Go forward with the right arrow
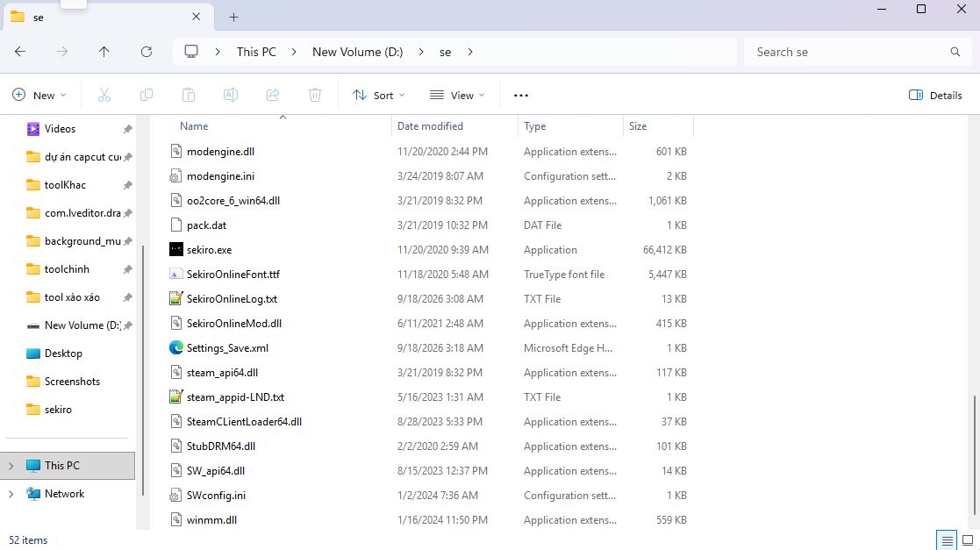The width and height of the screenshot is (980, 550). (62, 52)
